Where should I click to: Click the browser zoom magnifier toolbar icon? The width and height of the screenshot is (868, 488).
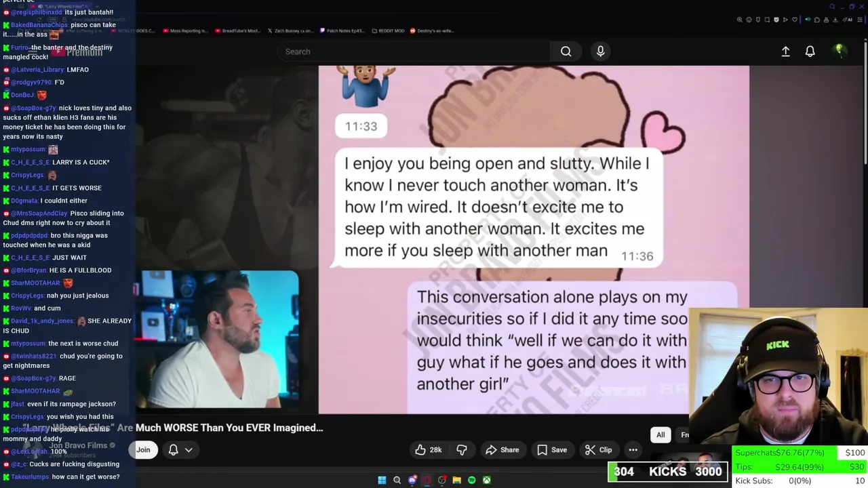[740, 20]
